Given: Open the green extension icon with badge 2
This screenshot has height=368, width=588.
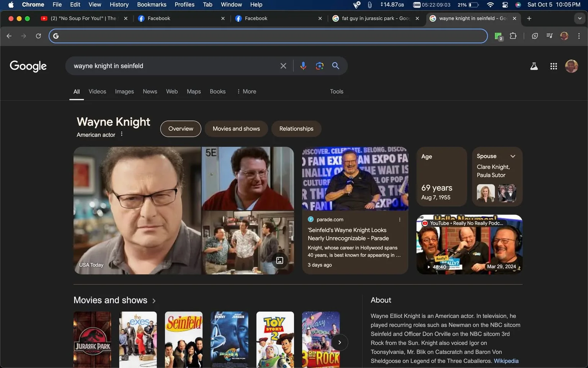Looking at the screenshot, I should 498,36.
